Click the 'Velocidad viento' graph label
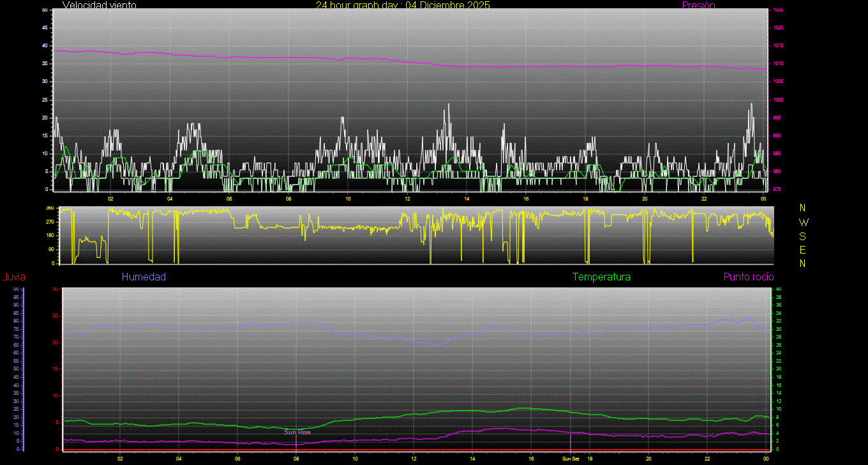The height and width of the screenshot is (465, 868). 100,5
